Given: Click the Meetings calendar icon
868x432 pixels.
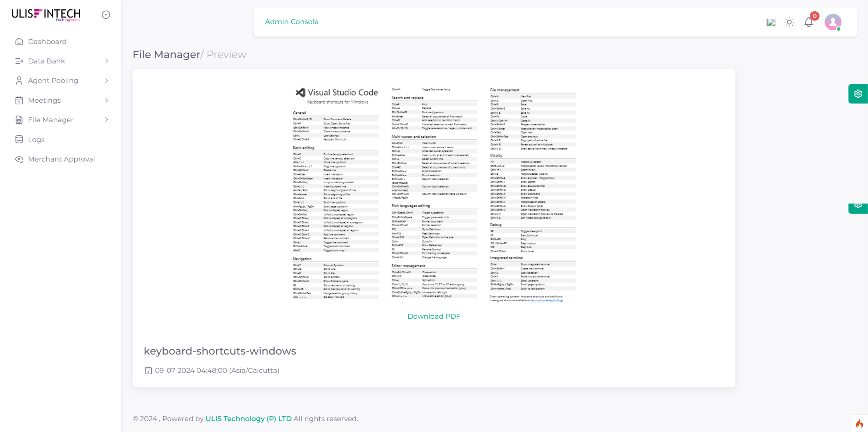Looking at the screenshot, I should click(19, 100).
